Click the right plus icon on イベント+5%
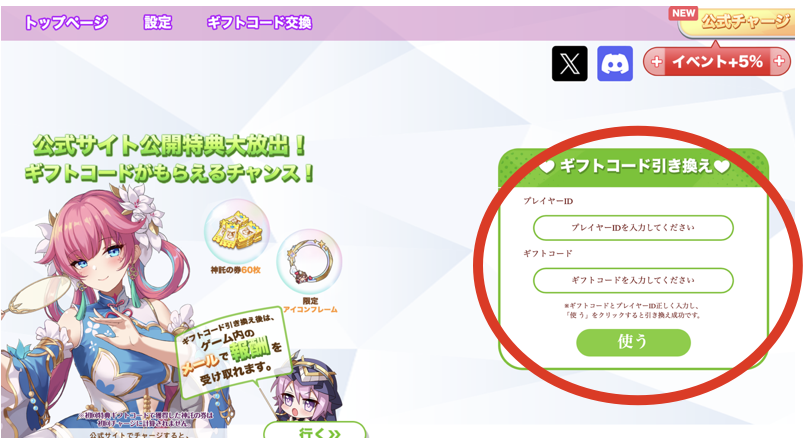Screen dimensions: 804x438 [779, 62]
